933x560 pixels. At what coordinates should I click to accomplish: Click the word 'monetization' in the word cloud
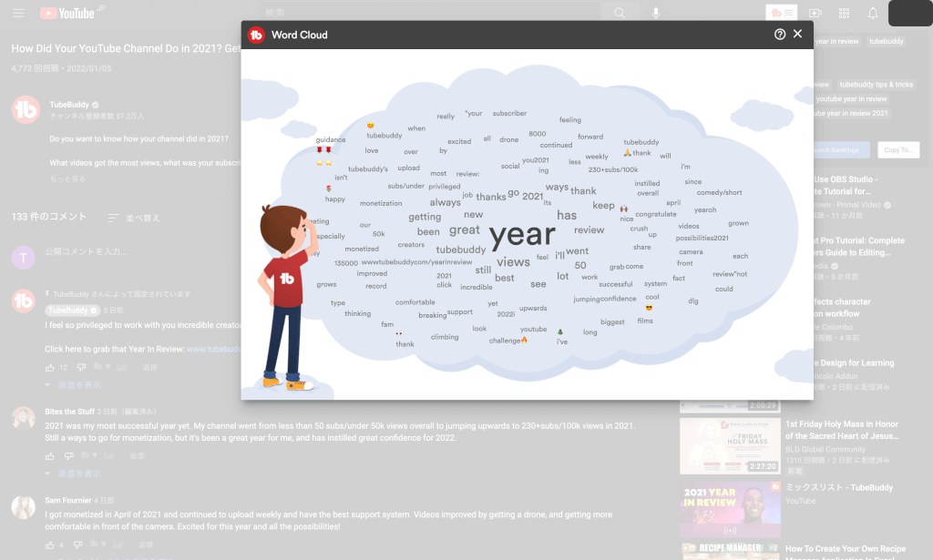pyautogui.click(x=381, y=203)
